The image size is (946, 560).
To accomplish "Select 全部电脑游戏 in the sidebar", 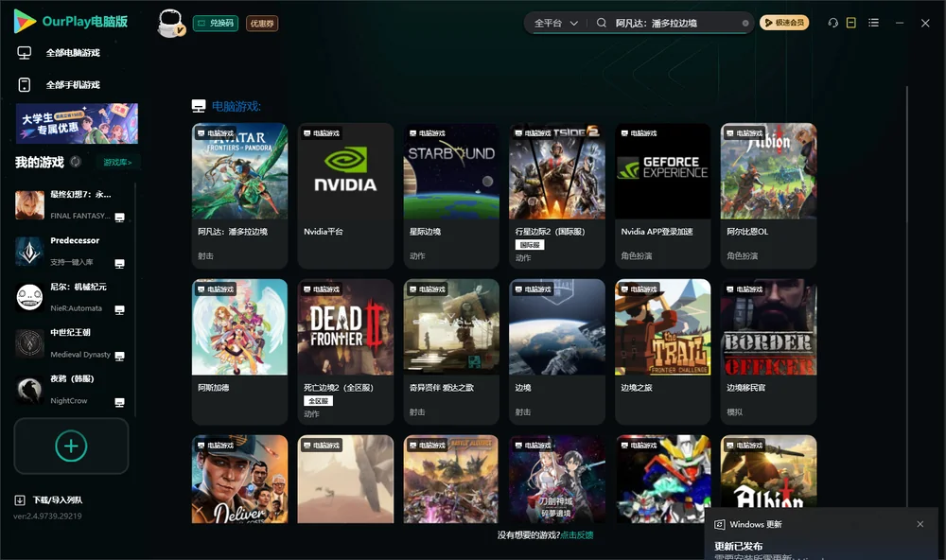I will pos(73,53).
